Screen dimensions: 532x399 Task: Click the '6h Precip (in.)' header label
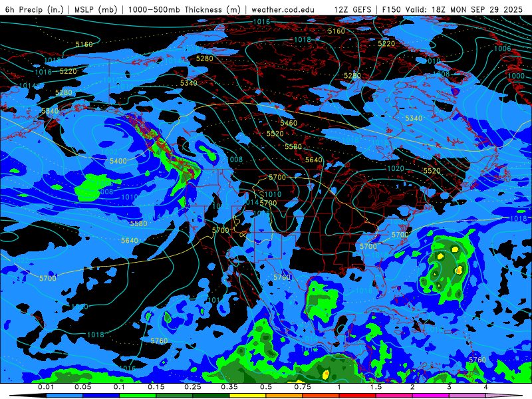coord(34,9)
